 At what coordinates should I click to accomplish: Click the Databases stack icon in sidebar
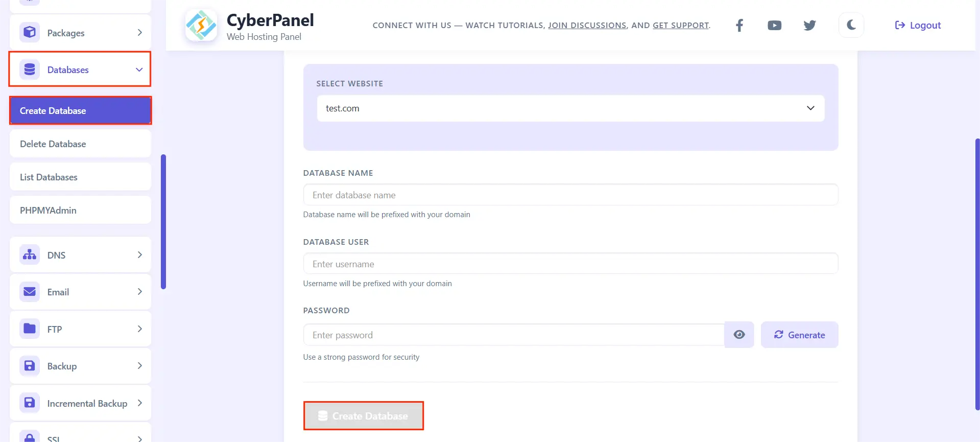point(30,69)
